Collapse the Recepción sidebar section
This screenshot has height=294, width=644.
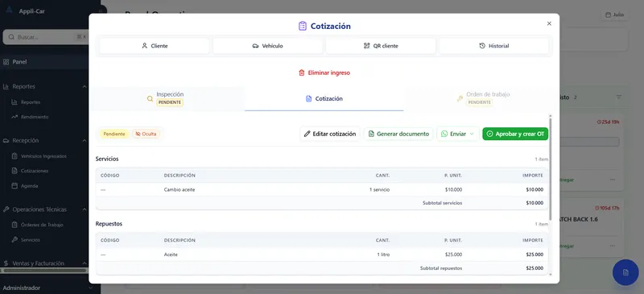click(85, 141)
